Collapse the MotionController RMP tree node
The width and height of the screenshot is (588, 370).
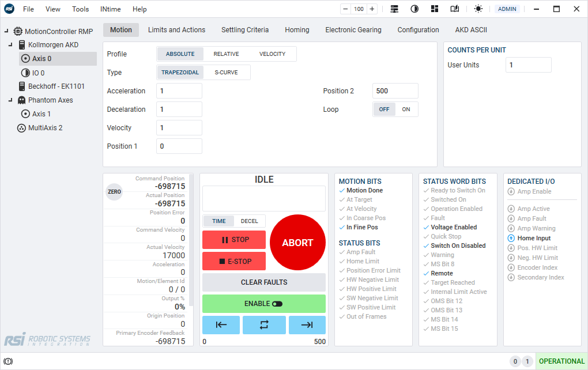pos(6,31)
